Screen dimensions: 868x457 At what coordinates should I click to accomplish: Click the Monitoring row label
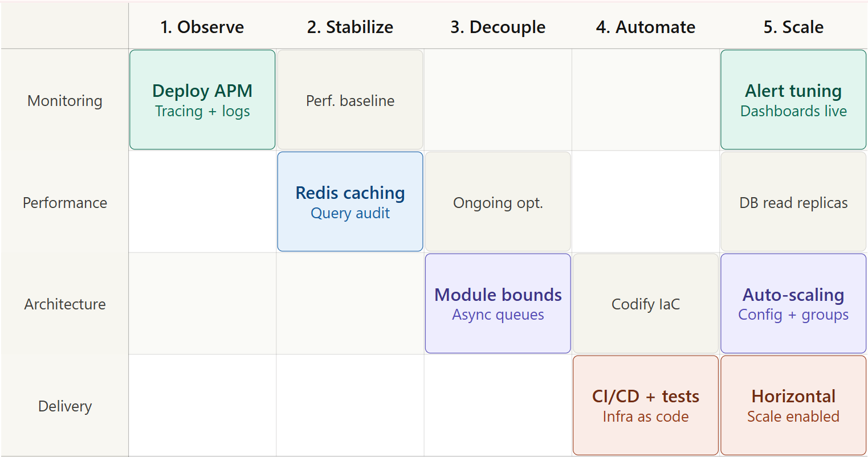coord(65,100)
